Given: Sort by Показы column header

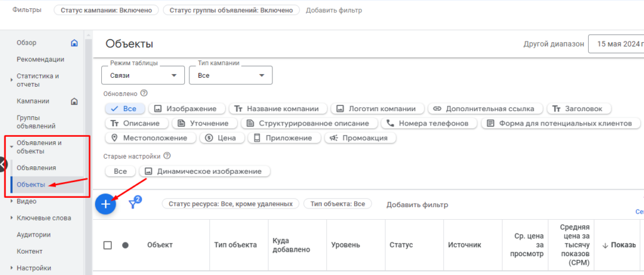Looking at the screenshot, I should [619, 245].
